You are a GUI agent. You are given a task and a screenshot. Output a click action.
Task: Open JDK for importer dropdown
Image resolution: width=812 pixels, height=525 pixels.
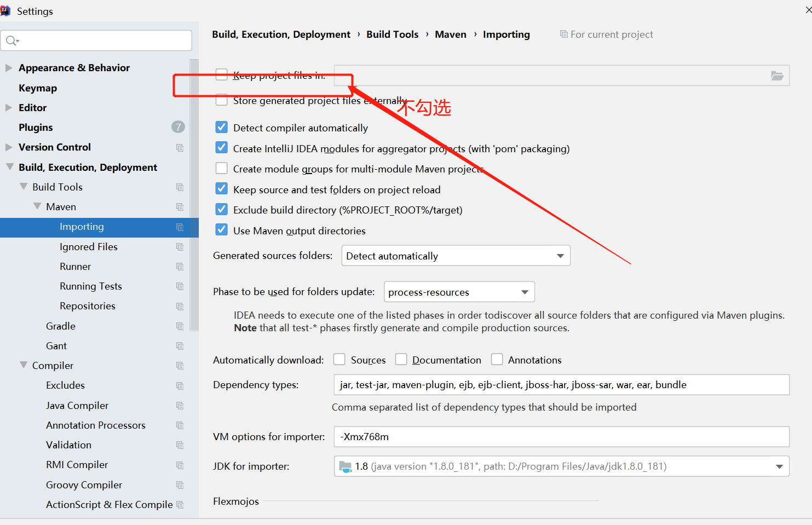562,466
